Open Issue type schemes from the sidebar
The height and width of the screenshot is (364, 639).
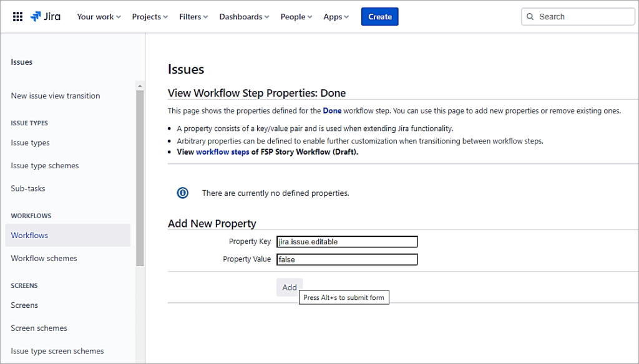pos(44,165)
